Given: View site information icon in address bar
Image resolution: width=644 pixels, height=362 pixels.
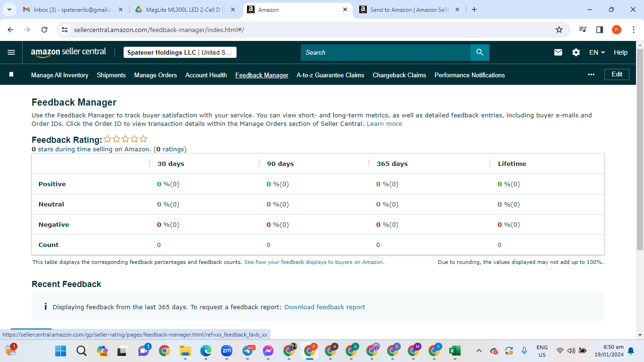Looking at the screenshot, I should coord(65,30).
